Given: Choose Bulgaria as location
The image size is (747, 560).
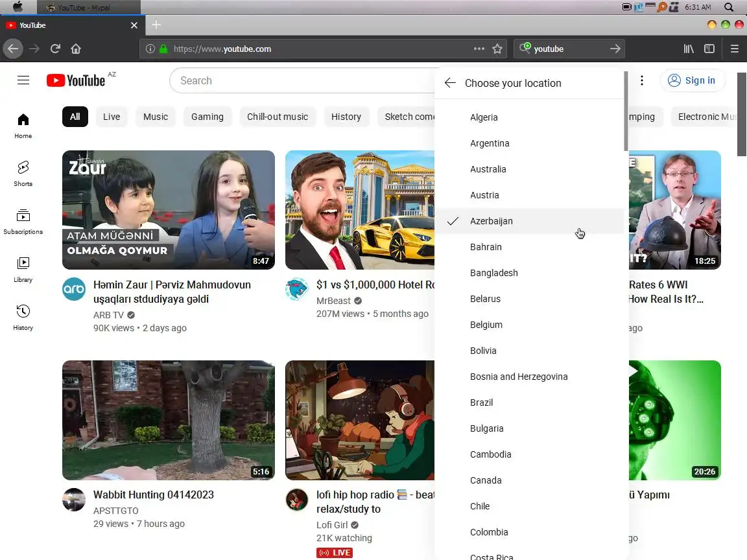Looking at the screenshot, I should (529, 428).
